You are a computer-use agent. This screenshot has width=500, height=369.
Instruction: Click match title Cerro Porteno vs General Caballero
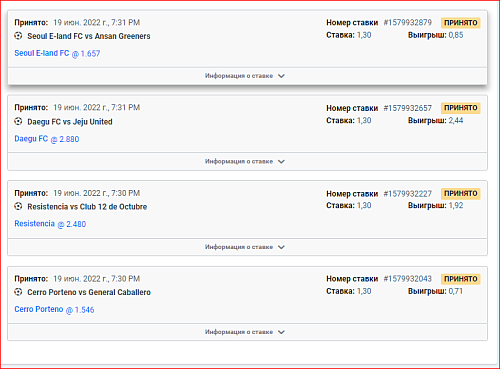click(89, 292)
